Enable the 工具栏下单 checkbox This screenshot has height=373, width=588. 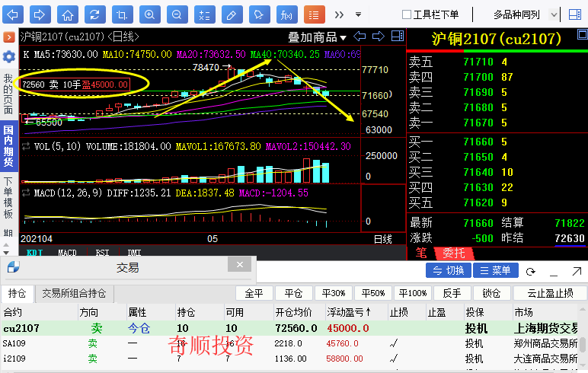[x=407, y=14]
